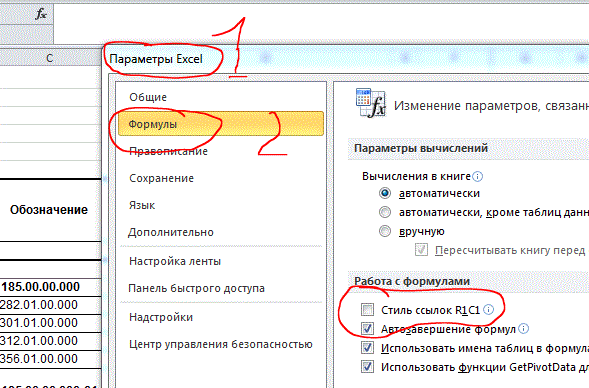Select the cell containing 185.00.00.000

(50, 287)
